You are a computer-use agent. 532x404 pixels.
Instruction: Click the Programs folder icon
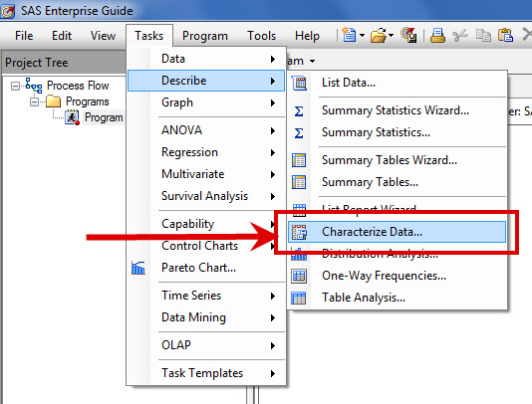[53, 101]
